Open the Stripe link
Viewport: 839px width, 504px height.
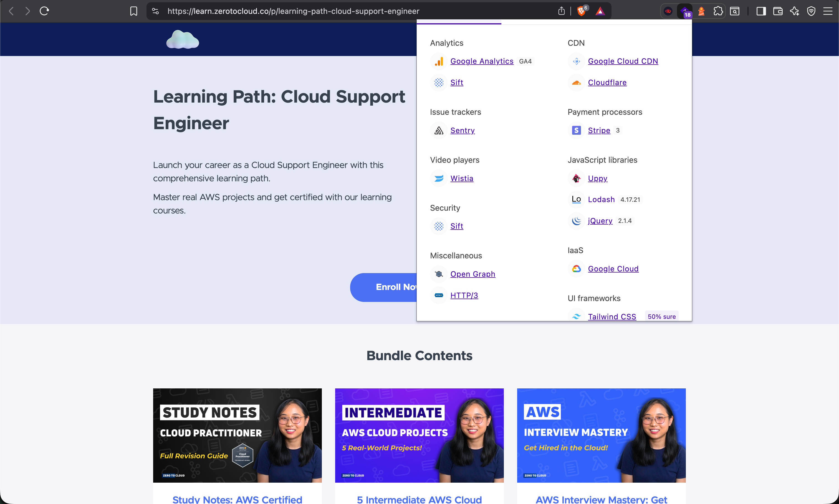[599, 130]
